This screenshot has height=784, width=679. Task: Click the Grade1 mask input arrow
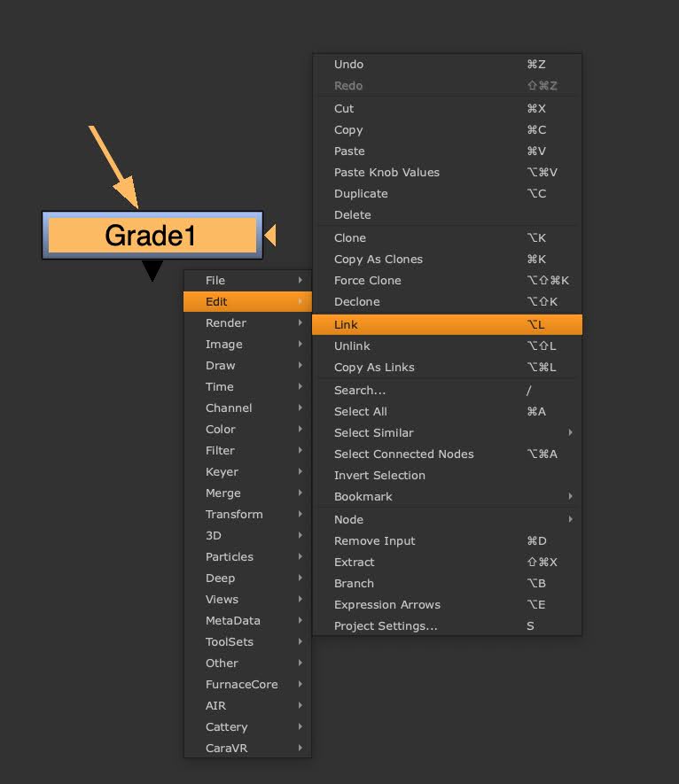pyautogui.click(x=270, y=236)
